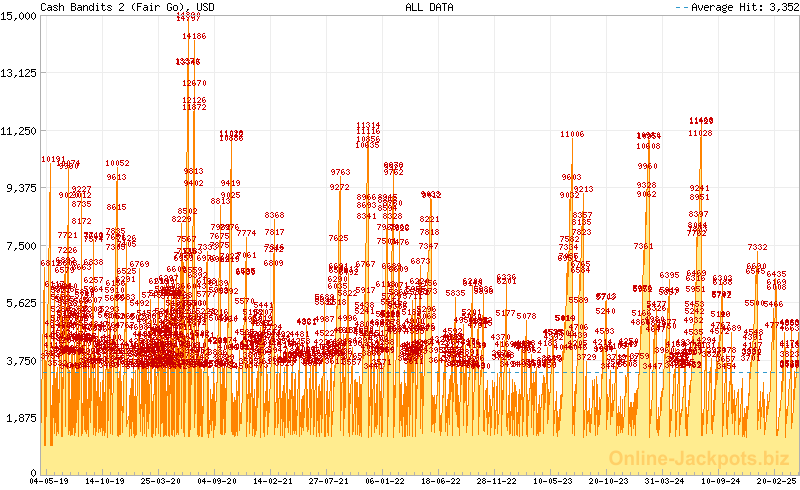The height and width of the screenshot is (490, 800).
Task: Click the 8368 data point label
Action: (x=274, y=215)
